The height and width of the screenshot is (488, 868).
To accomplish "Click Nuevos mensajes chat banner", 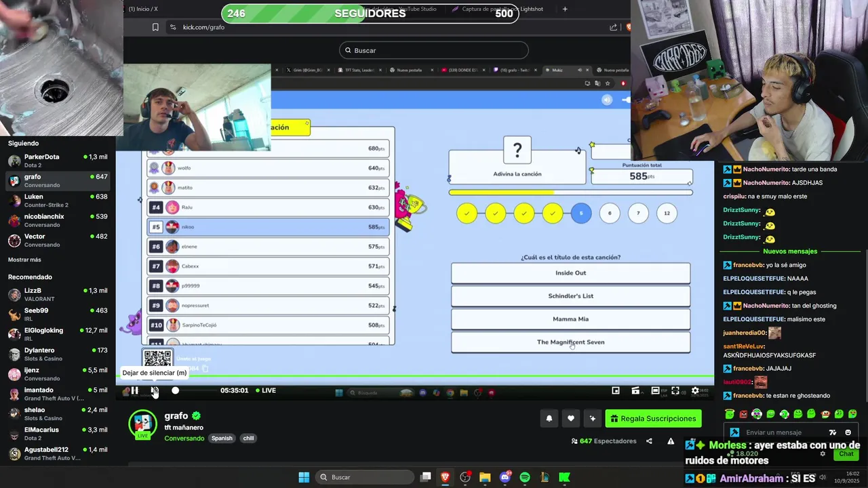I will (790, 251).
